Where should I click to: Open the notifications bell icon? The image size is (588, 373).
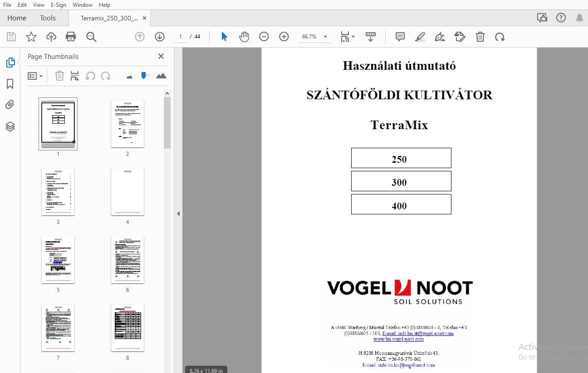point(579,18)
